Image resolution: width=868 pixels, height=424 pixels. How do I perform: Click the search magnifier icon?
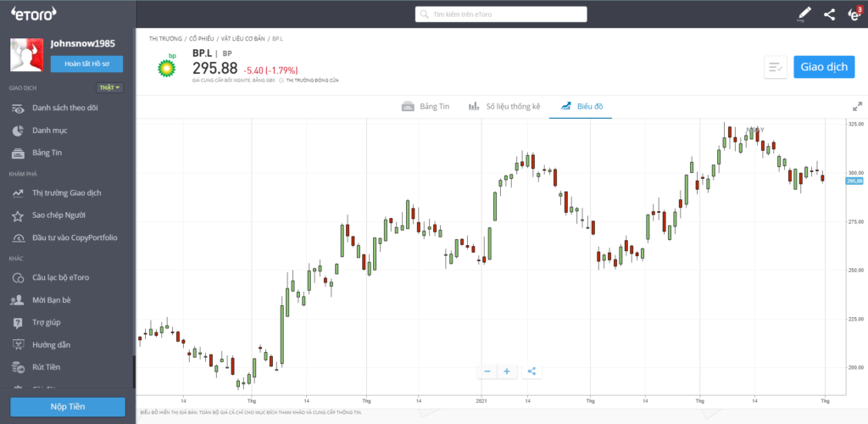pyautogui.click(x=426, y=14)
